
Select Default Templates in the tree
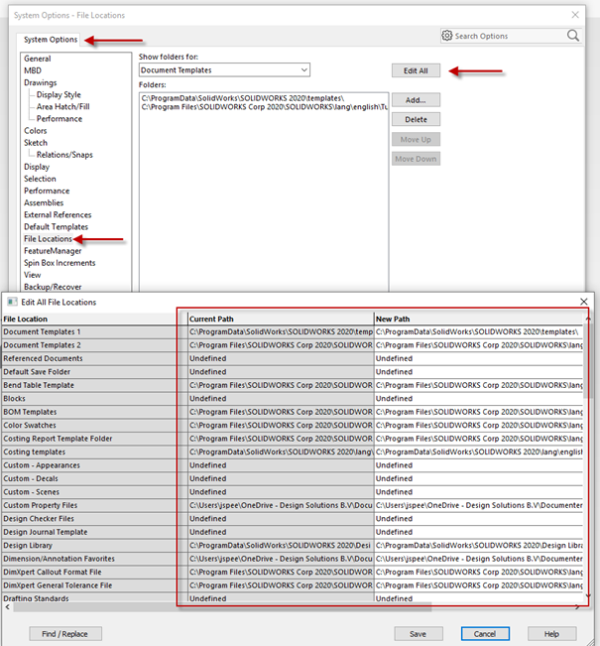[x=56, y=227]
